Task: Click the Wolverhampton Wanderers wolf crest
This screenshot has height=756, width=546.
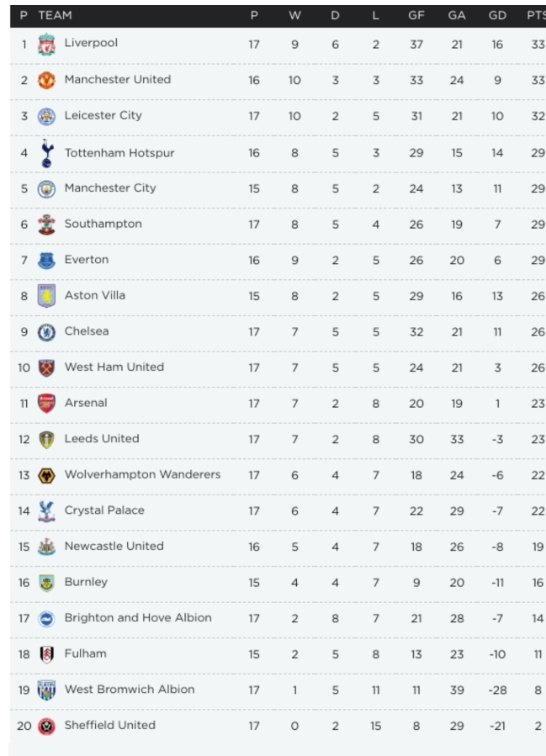Action: 46,475
